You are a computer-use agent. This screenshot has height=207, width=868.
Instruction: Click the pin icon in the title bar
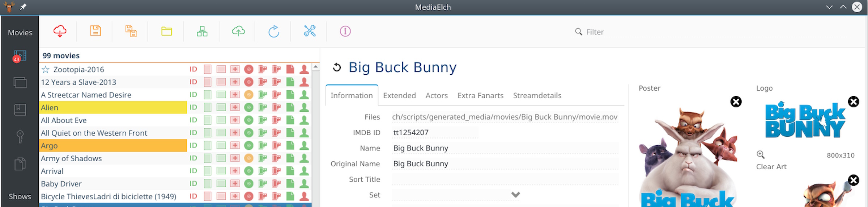point(23,7)
